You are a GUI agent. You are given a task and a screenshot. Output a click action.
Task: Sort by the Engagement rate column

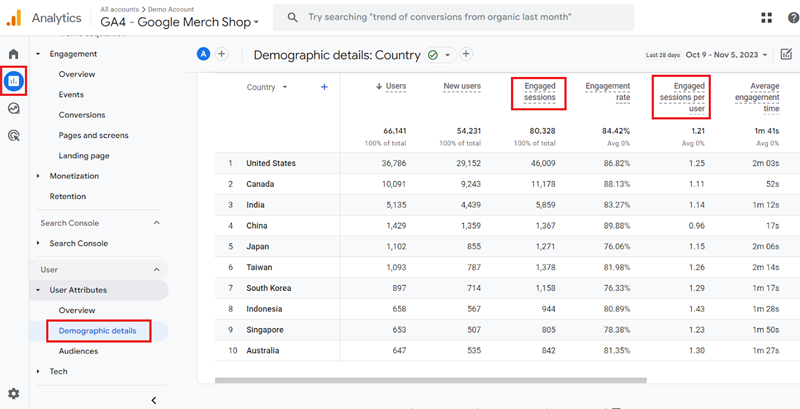[608, 92]
